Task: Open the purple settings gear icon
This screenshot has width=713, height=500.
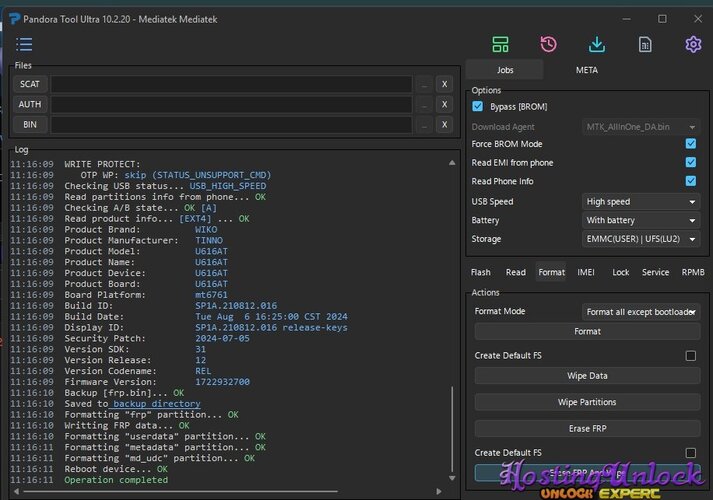Action: [693, 45]
